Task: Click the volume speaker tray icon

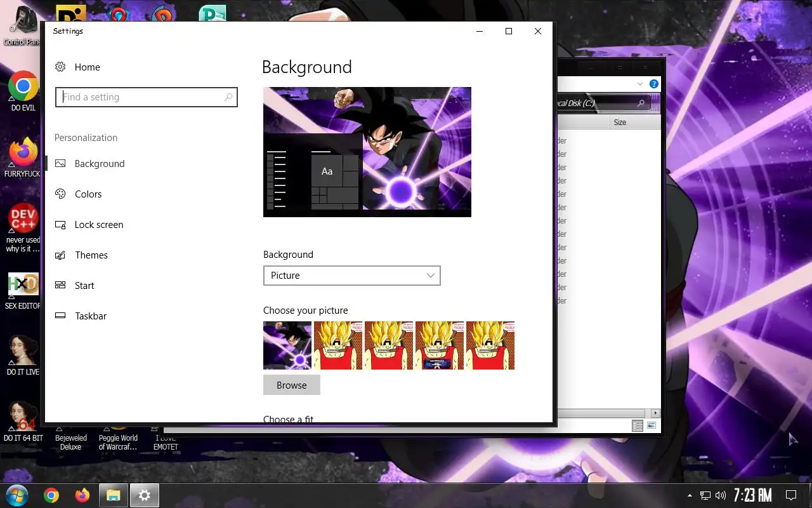Action: point(720,495)
